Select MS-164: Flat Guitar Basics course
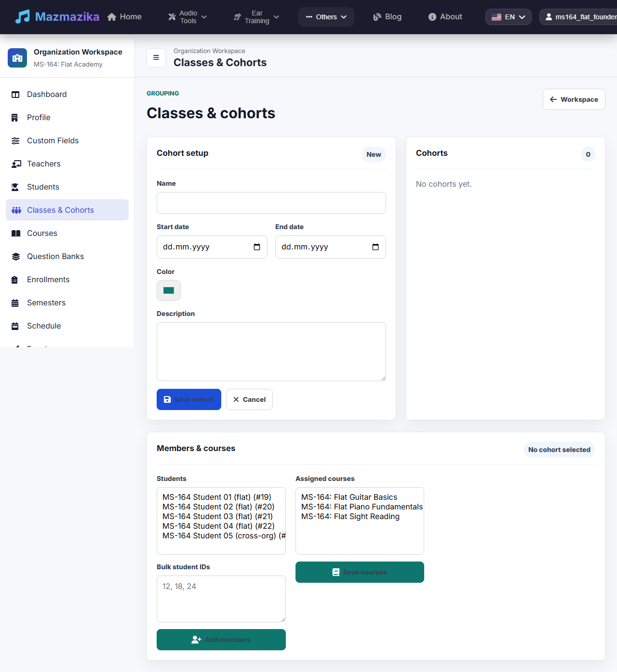Image resolution: width=617 pixels, height=672 pixels. pos(360,497)
